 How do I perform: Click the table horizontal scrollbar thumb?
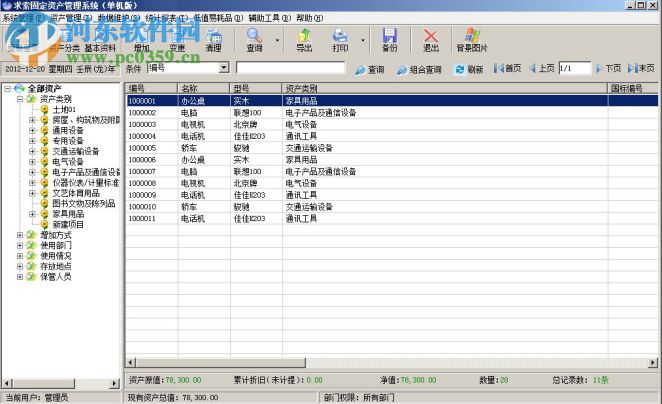(220, 363)
